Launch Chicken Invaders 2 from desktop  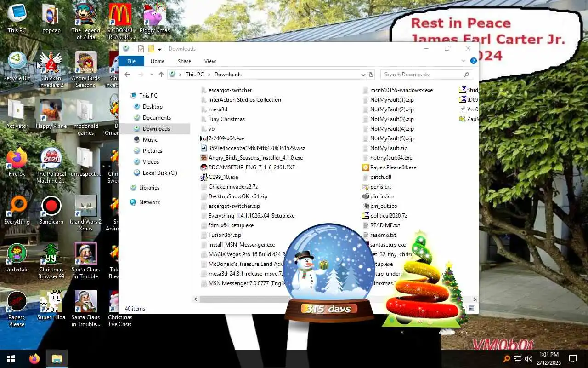click(x=51, y=69)
